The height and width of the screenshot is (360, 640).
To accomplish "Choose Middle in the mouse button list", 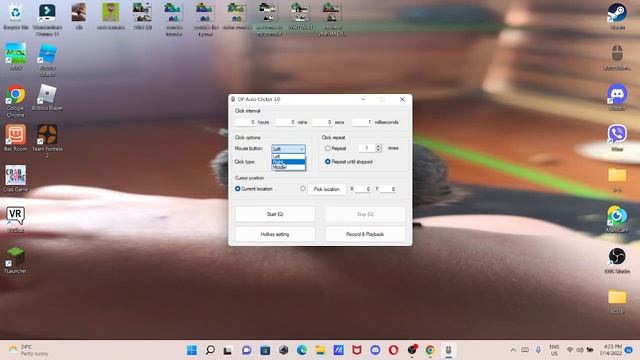I will coord(288,167).
